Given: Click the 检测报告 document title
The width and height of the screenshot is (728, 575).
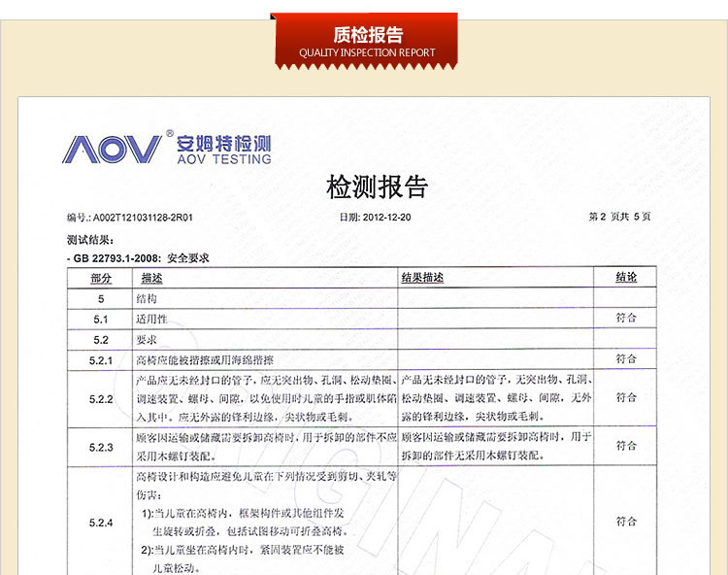Looking at the screenshot, I should [377, 187].
